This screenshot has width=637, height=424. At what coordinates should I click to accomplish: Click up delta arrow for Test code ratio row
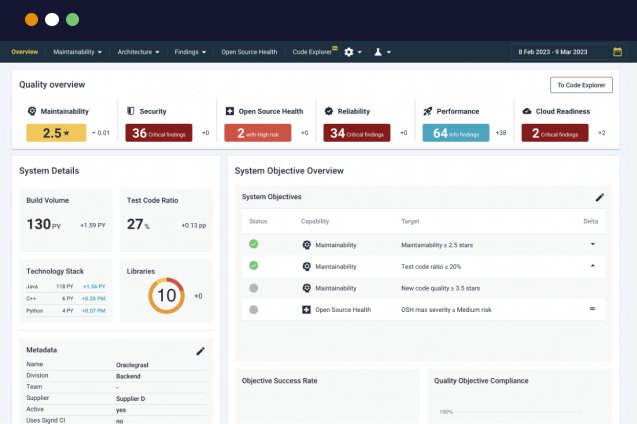593,266
